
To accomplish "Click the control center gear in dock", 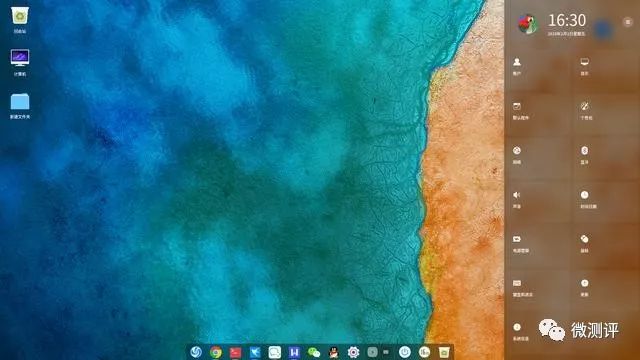I will coord(353,352).
